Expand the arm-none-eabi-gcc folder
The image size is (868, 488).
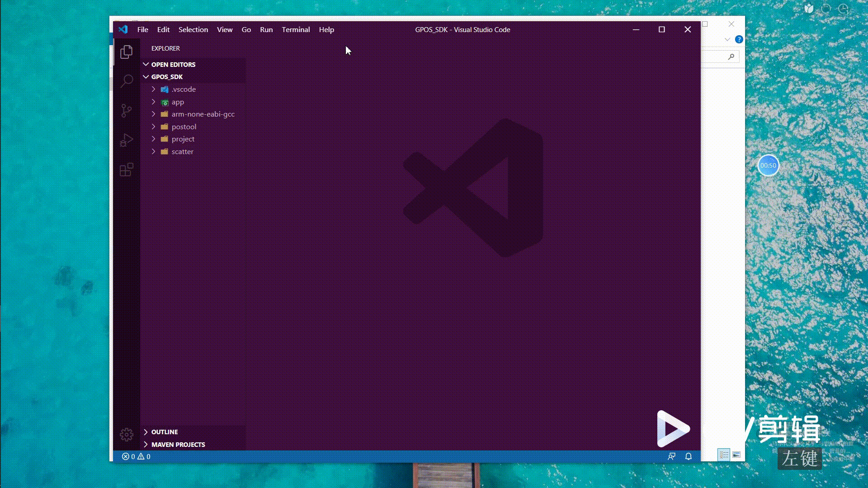203,114
